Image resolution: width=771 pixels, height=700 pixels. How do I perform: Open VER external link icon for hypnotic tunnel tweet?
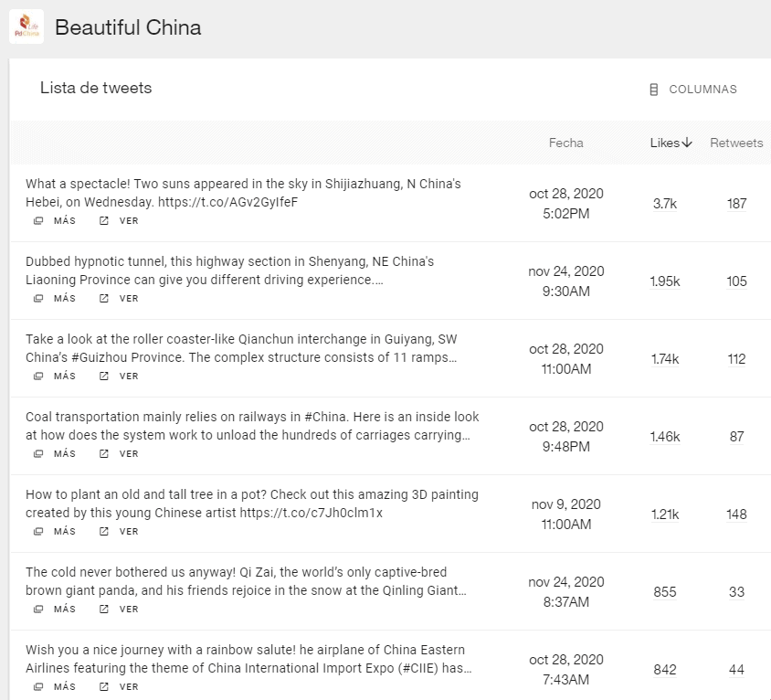coord(104,299)
